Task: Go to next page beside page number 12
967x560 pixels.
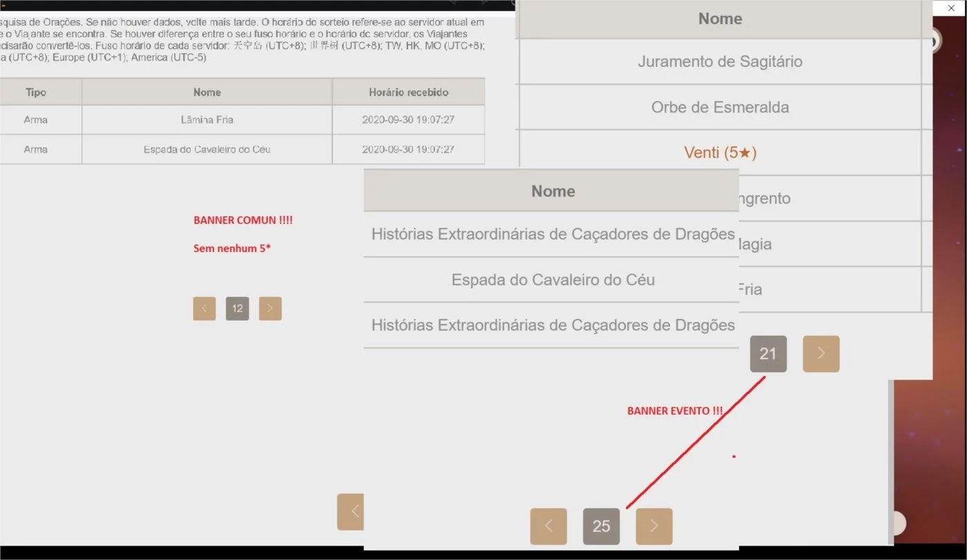Action: click(270, 309)
